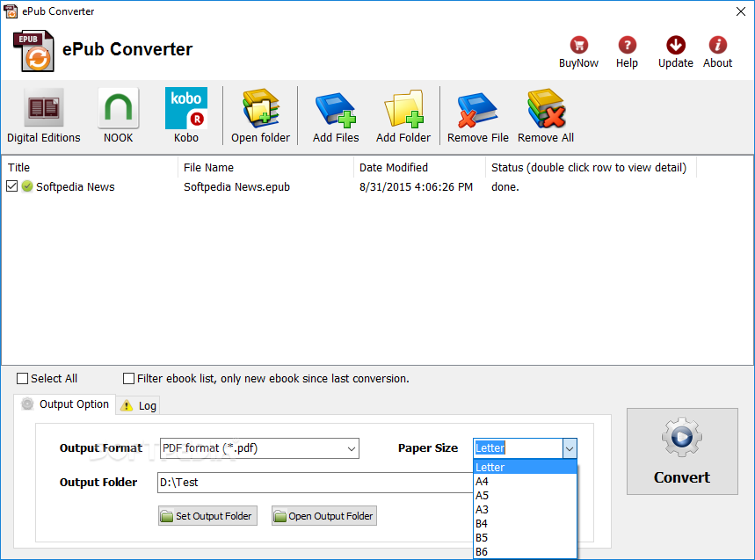Enable the Select All checkbox

tap(22, 379)
